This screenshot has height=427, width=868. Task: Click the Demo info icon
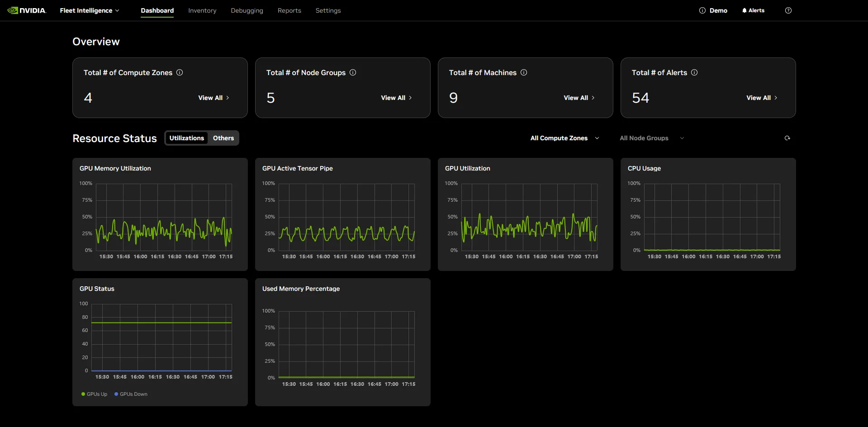coord(702,10)
